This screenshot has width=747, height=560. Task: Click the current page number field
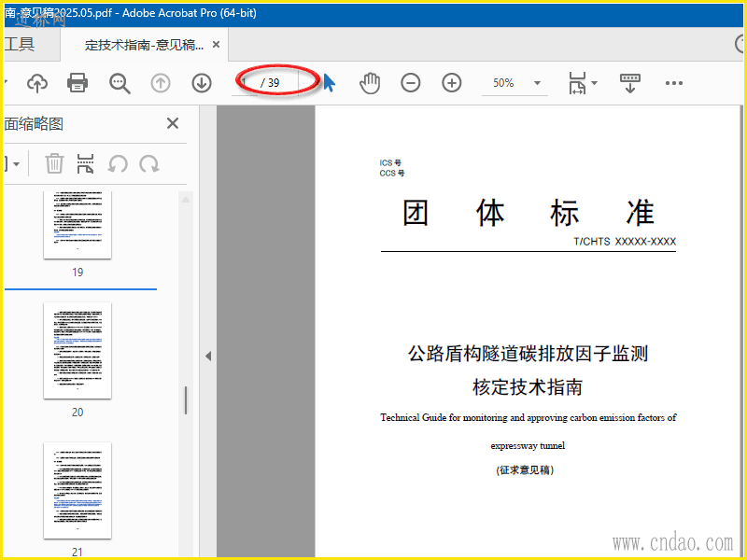(x=245, y=83)
